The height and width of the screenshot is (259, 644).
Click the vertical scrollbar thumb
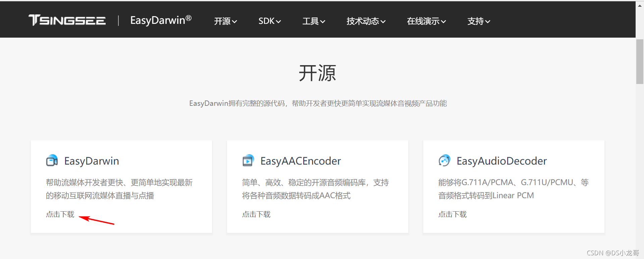coord(640,62)
